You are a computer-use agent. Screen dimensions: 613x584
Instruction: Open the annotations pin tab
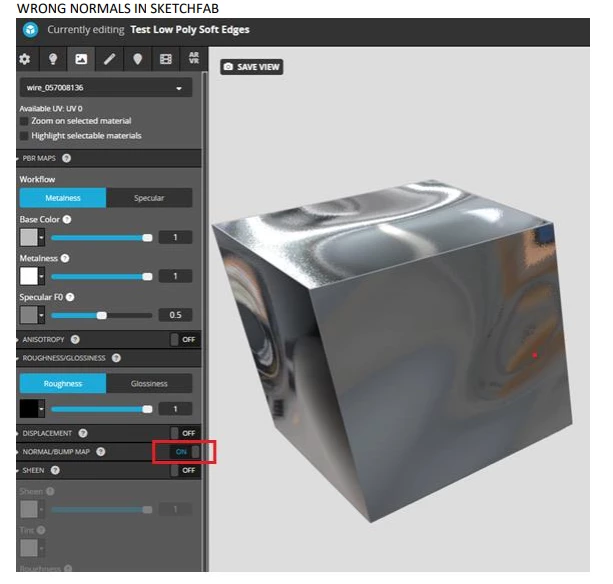138,59
